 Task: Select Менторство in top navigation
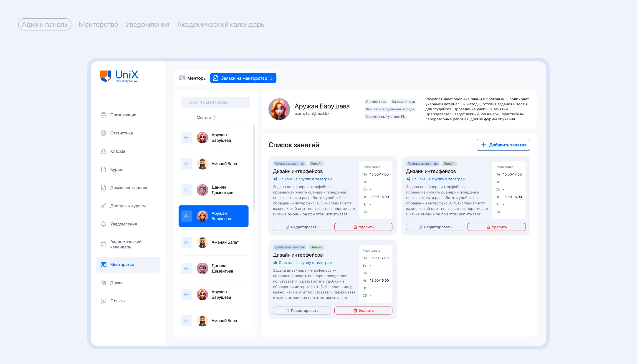click(98, 25)
